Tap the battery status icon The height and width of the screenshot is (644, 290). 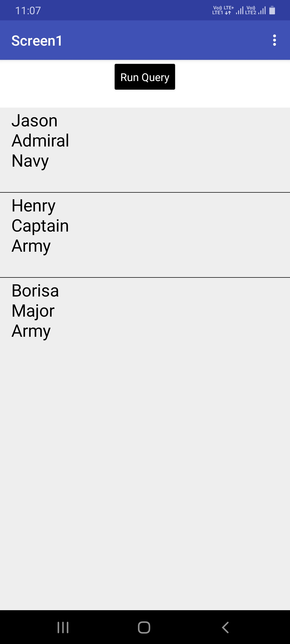point(272,10)
